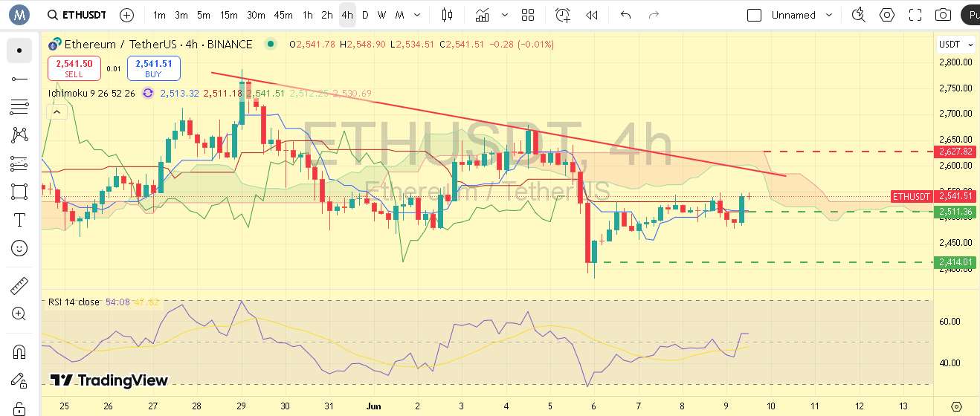Open time axis settings gear icon

click(956, 406)
